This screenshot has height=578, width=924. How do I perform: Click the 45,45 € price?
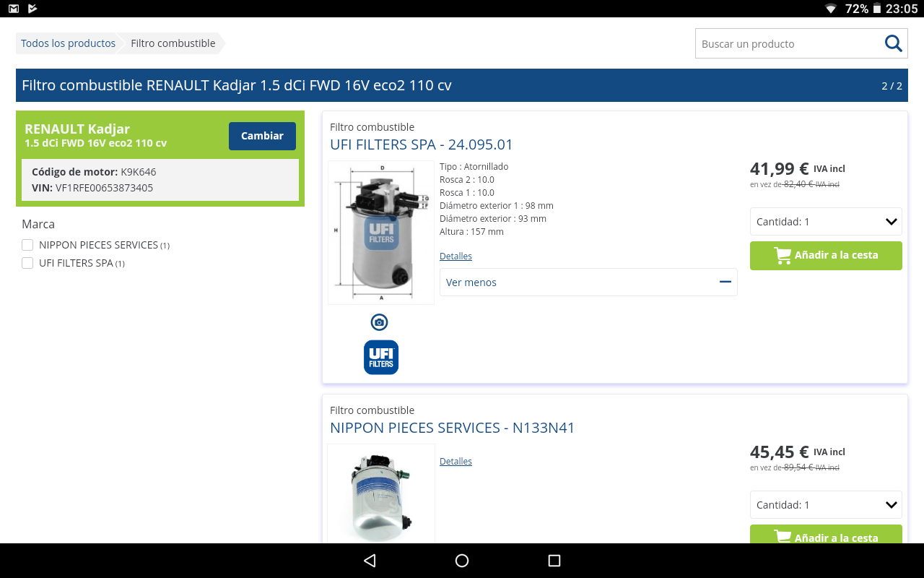pyautogui.click(x=780, y=452)
